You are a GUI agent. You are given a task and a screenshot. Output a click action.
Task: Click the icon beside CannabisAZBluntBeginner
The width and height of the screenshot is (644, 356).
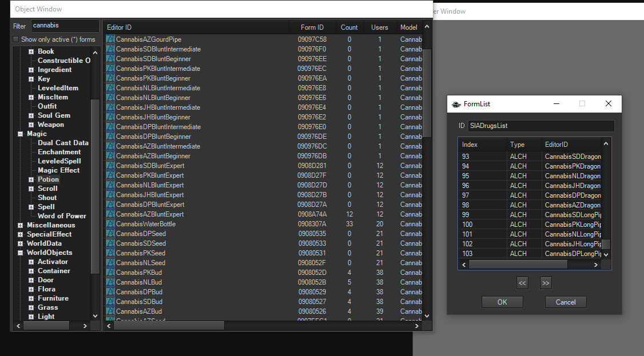tap(110, 156)
